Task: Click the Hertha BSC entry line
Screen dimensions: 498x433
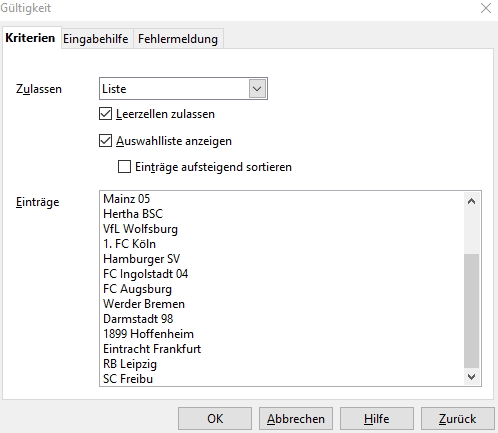Action: point(133,214)
